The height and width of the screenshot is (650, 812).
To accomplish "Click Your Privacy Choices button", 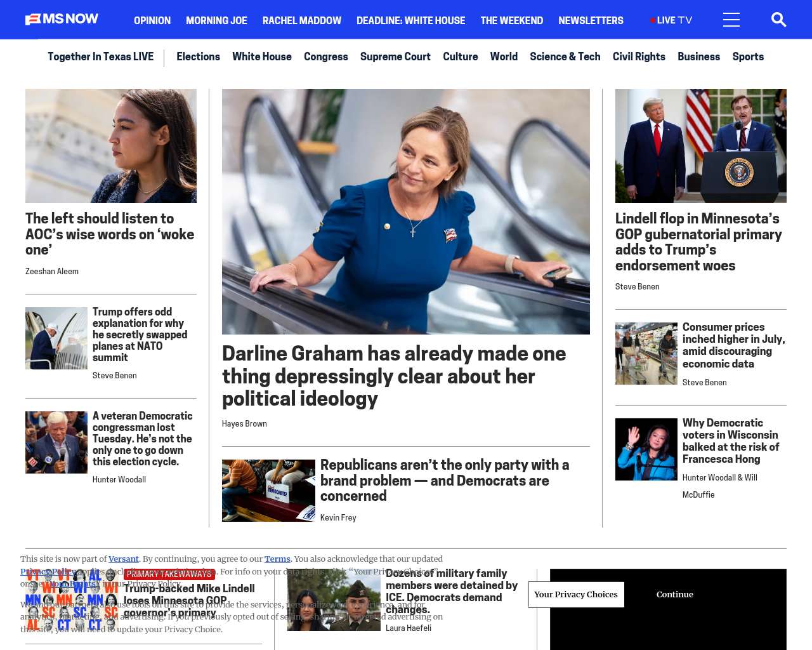I will 576,594.
